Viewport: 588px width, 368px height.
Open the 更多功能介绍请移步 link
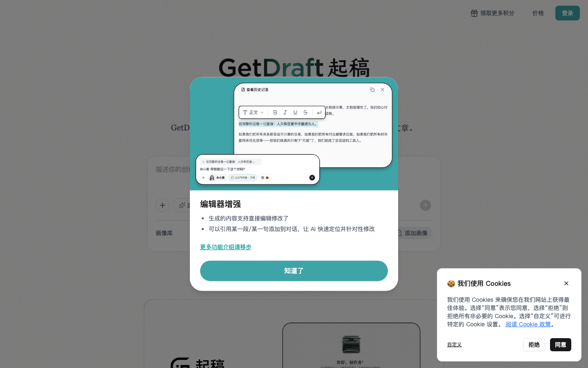click(225, 247)
